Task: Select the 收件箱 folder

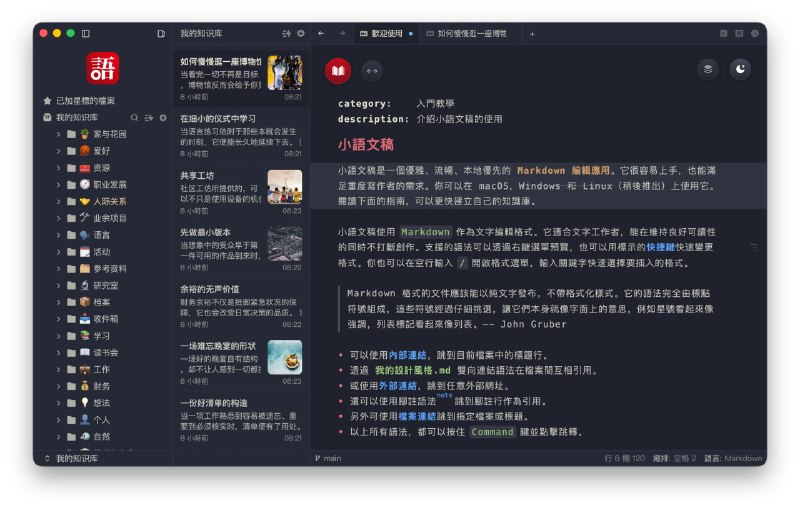Action: click(102, 319)
